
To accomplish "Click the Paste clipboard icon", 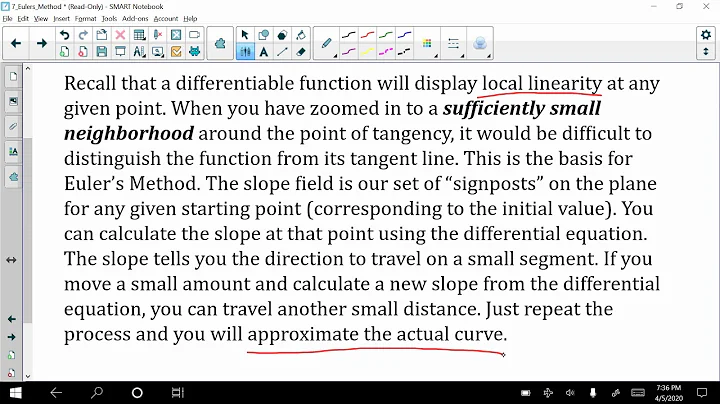I will click(x=102, y=35).
